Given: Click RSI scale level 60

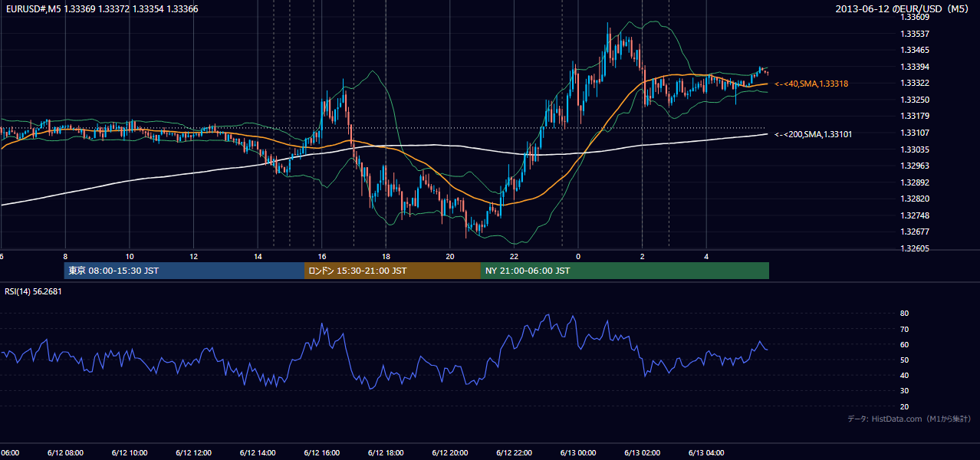Looking at the screenshot, I should (904, 344).
